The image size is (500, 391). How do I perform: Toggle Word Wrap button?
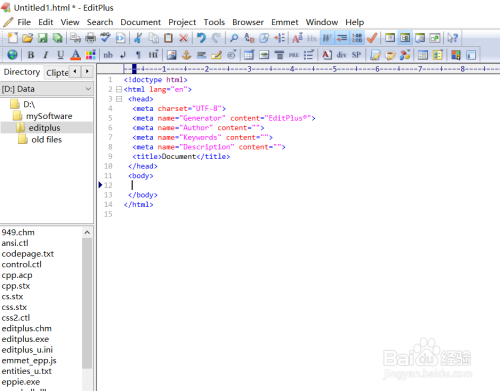point(327,38)
